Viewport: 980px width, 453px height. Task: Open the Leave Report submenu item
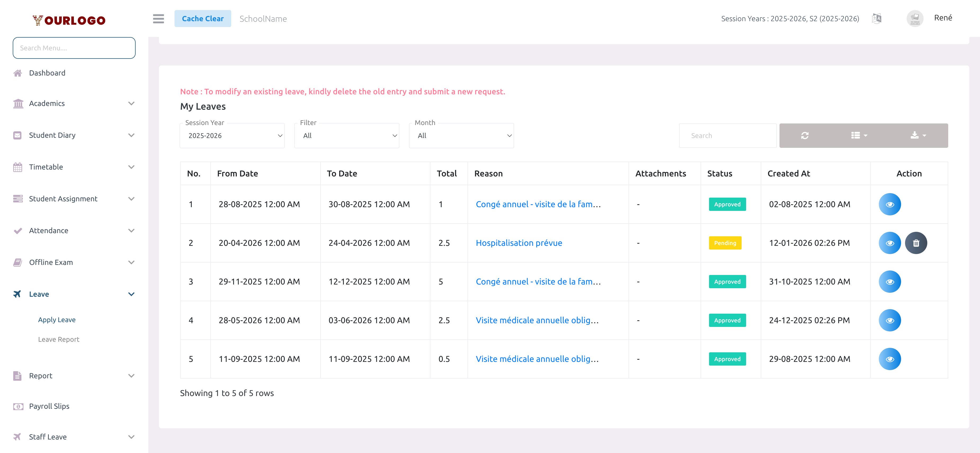[x=59, y=339]
